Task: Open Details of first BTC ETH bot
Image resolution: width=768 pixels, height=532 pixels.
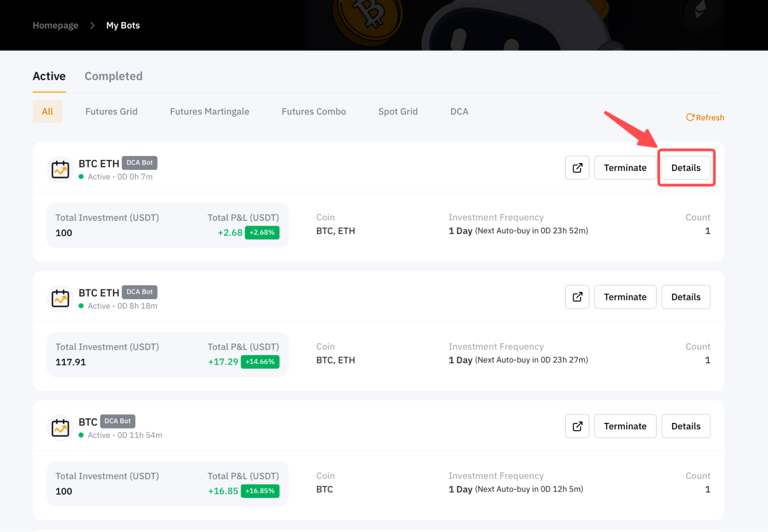Action: (686, 168)
